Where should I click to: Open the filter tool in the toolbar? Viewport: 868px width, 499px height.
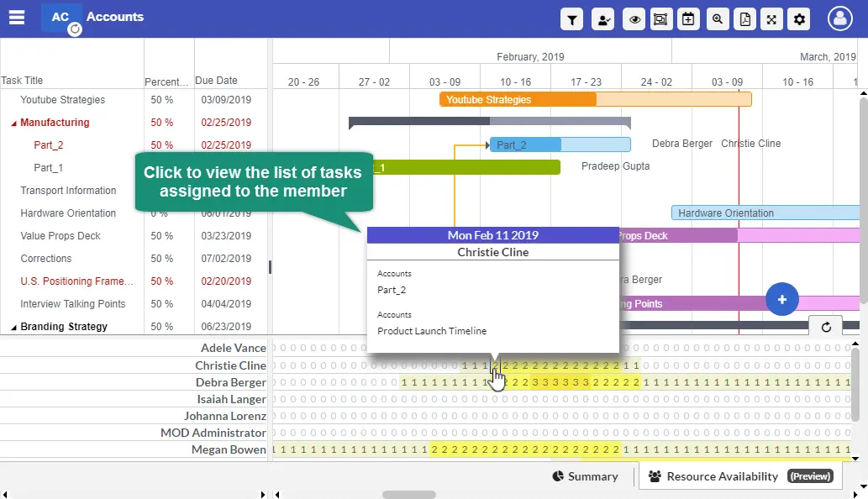point(572,19)
